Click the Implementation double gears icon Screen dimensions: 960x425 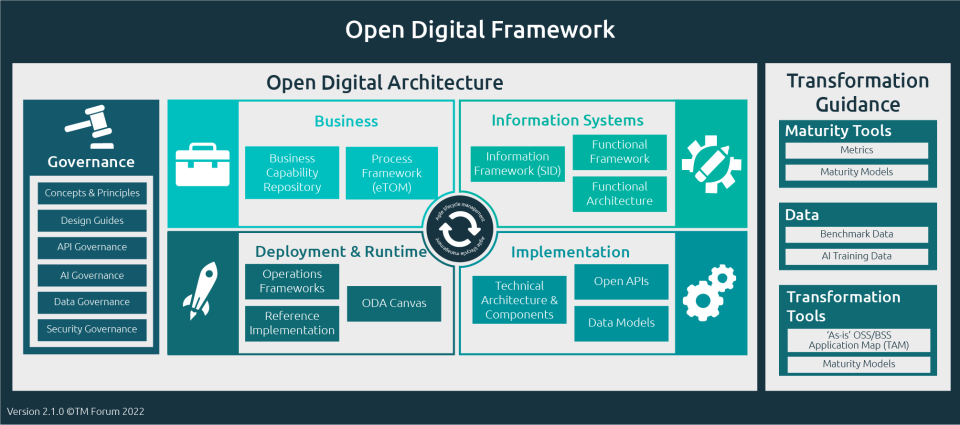(x=711, y=291)
